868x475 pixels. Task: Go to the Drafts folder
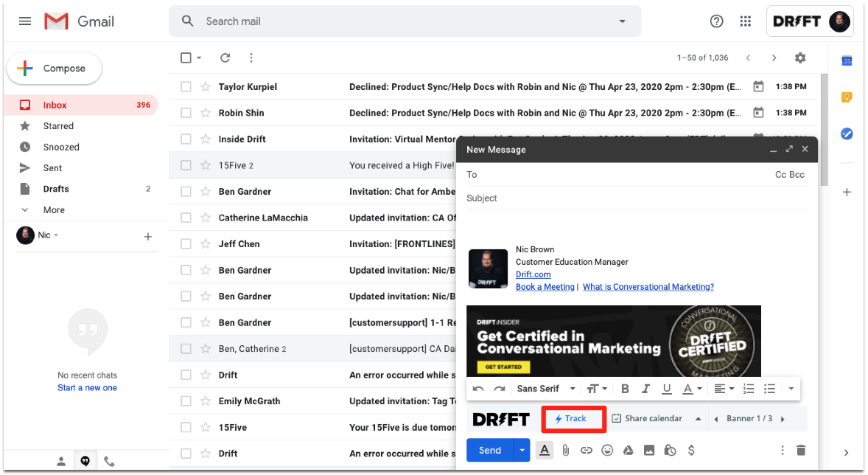click(56, 189)
